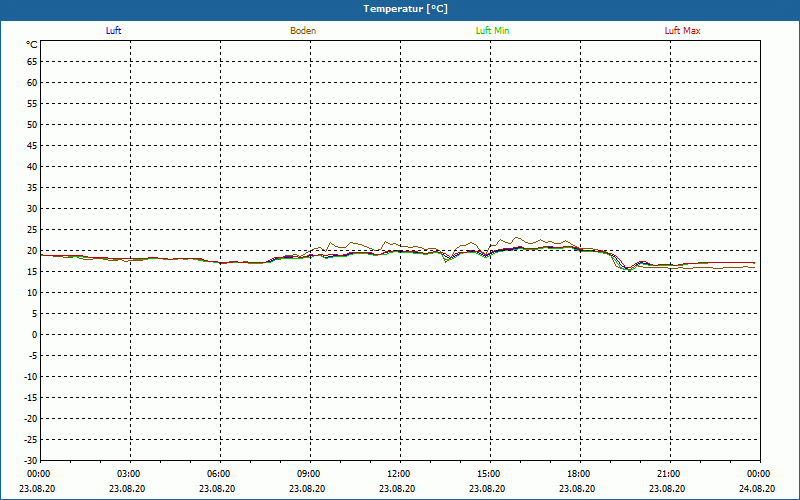
Task: Click the 09:00 time label
Action: click(308, 474)
